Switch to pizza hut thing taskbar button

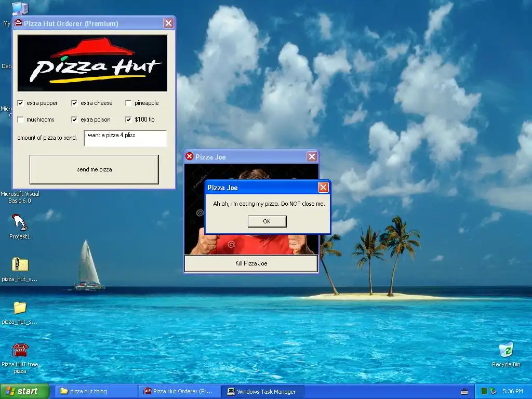[96, 391]
